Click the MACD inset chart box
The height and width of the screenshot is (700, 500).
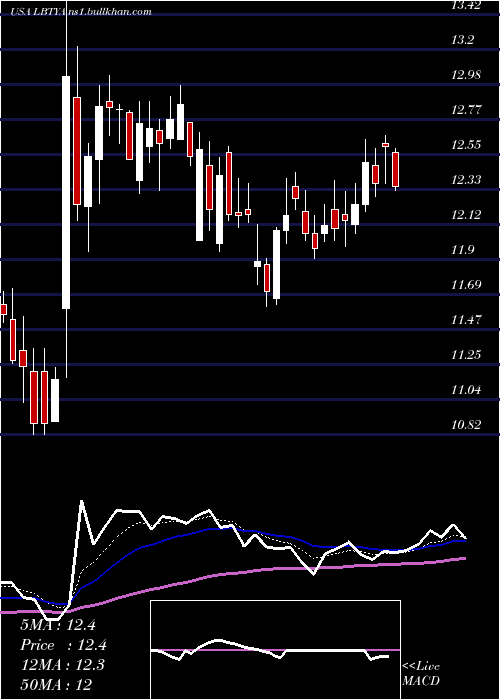tap(275, 650)
